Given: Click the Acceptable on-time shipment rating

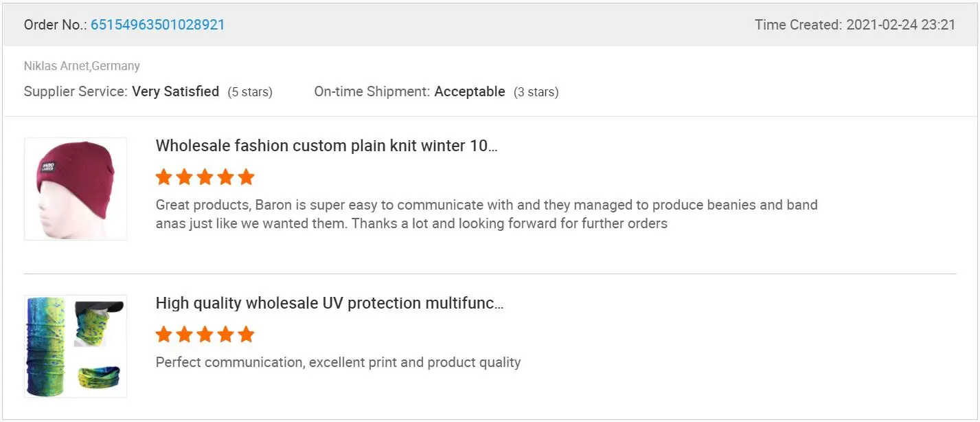Looking at the screenshot, I should [470, 91].
